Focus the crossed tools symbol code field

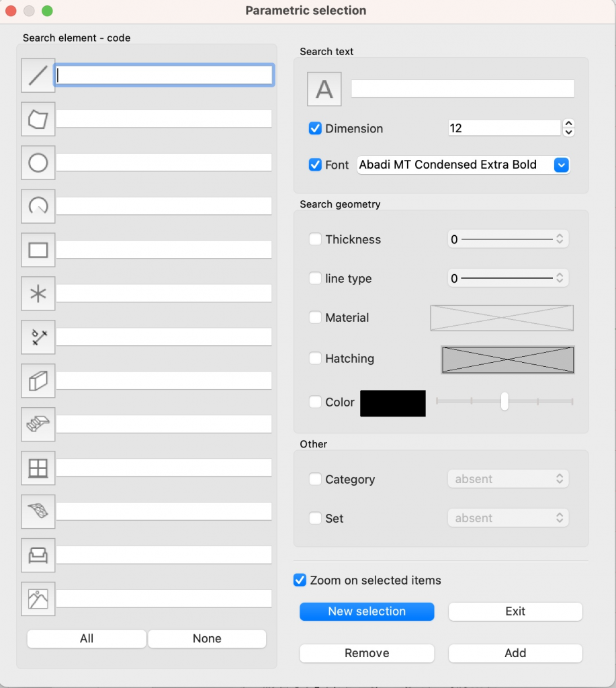tap(164, 337)
